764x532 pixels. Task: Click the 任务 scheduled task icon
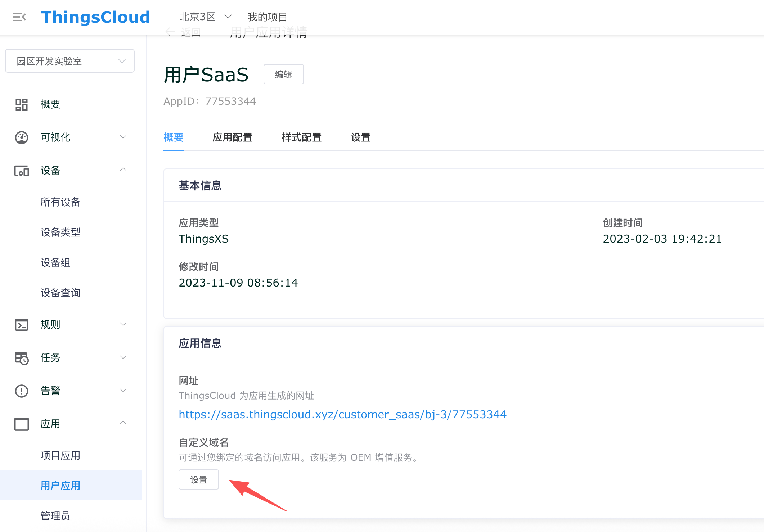(22, 358)
